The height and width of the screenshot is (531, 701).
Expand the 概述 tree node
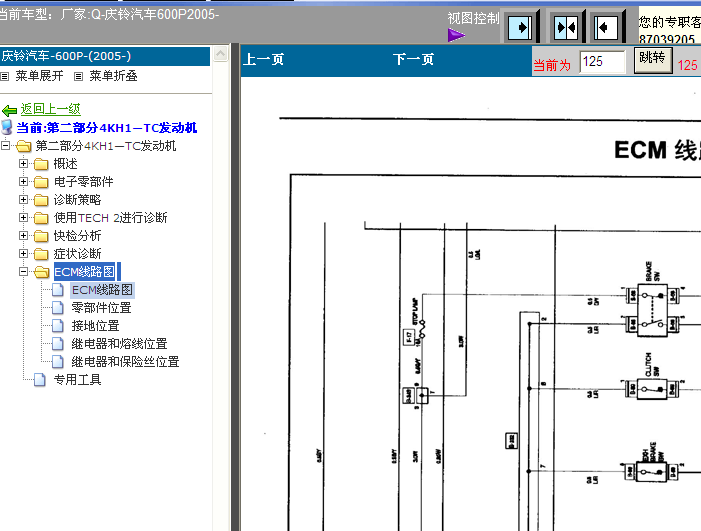point(23,164)
